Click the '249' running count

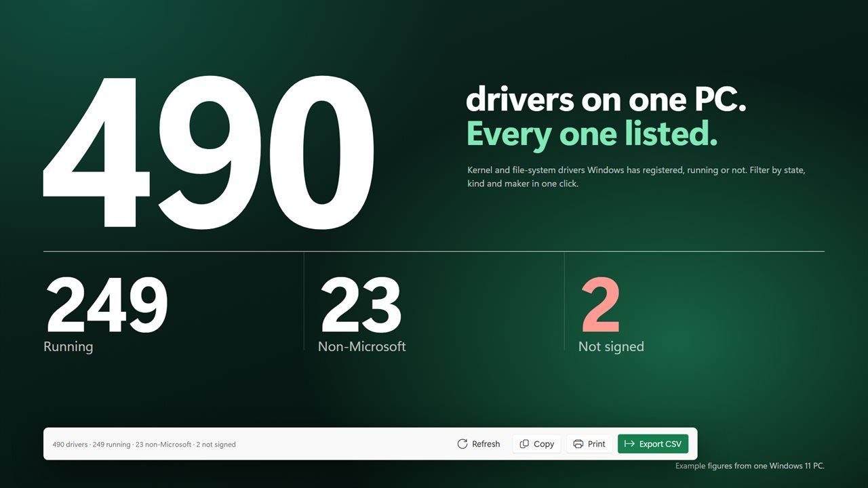106,306
